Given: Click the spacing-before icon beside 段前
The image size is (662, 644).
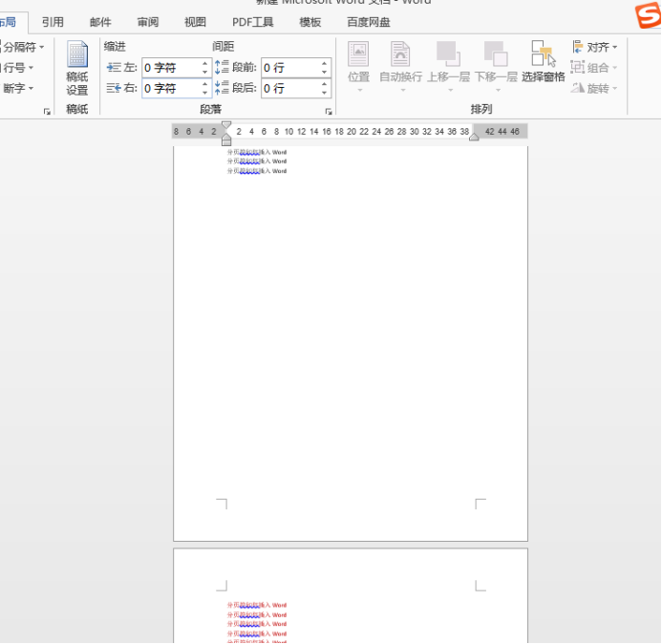Looking at the screenshot, I should pos(222,67).
